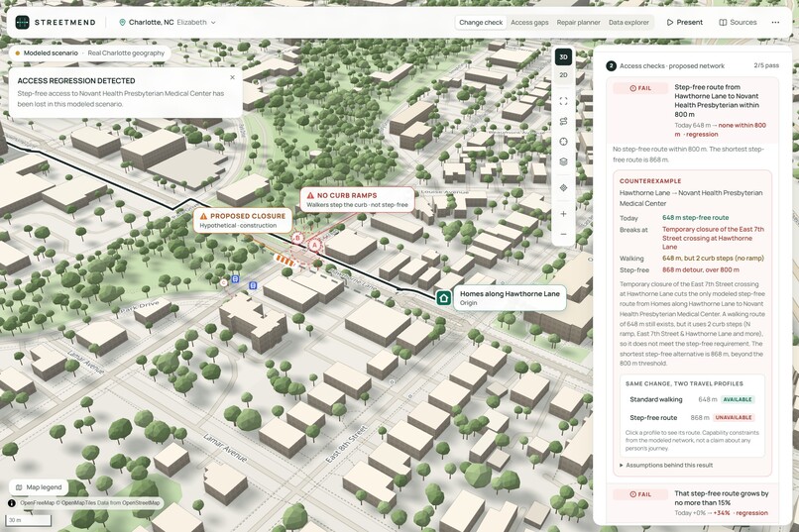Screen dimensions: 799x532
Task: Click the fit-to-extent frame icon
Action: pyautogui.click(x=563, y=101)
